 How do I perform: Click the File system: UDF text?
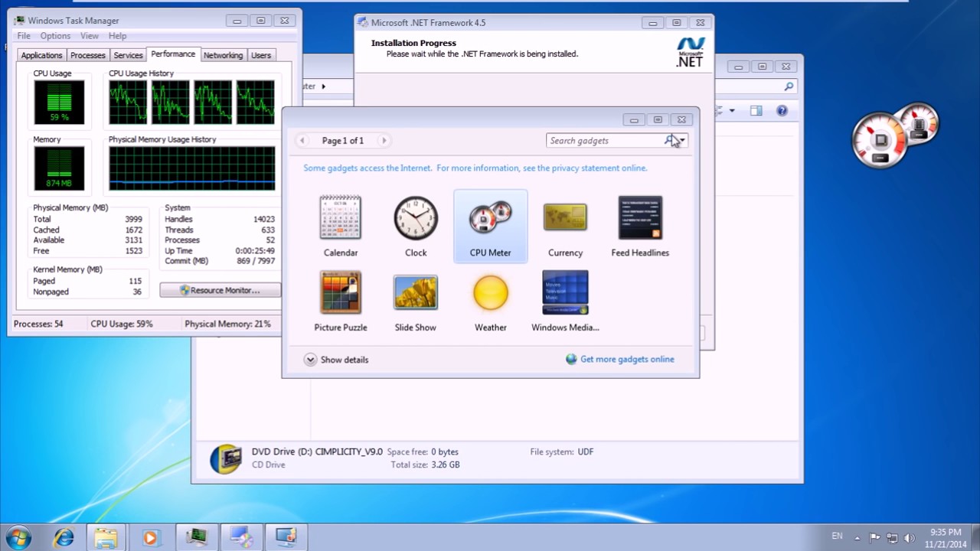(x=561, y=452)
